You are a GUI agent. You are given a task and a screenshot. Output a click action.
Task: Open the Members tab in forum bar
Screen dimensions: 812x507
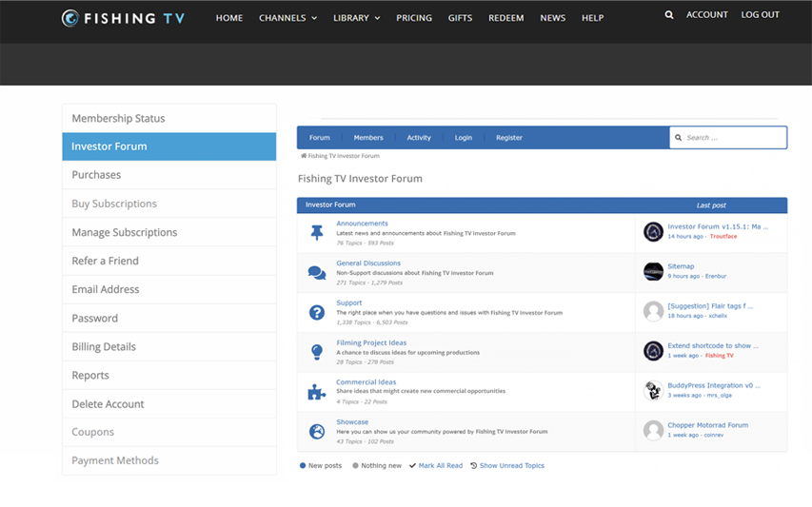(x=368, y=138)
